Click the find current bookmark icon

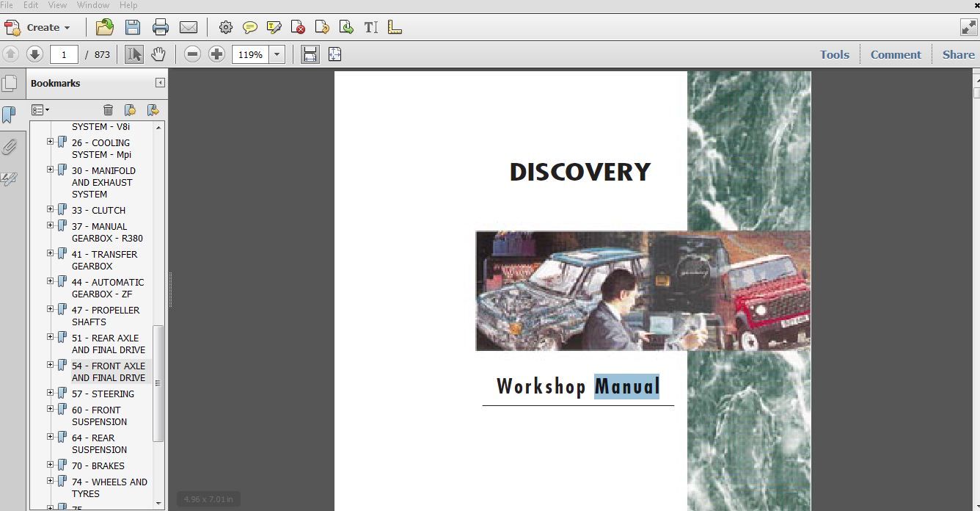pos(153,110)
